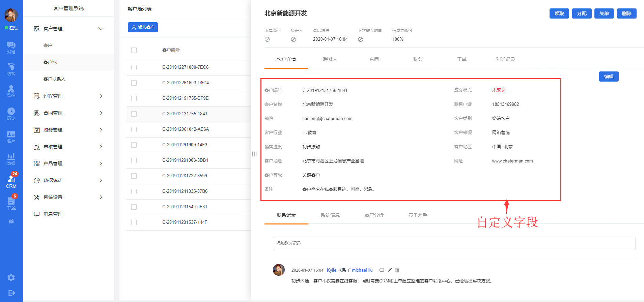This screenshot has width=644, height=302.
Task: Expand the 合同管理 submenu arrow
Action: 101,113
